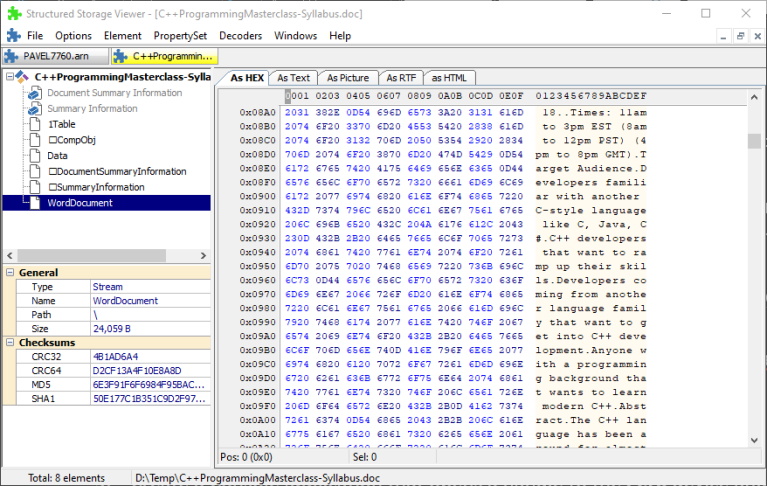This screenshot has height=486, width=767.
Task: Click the Data stream page icon
Action: click(x=35, y=155)
